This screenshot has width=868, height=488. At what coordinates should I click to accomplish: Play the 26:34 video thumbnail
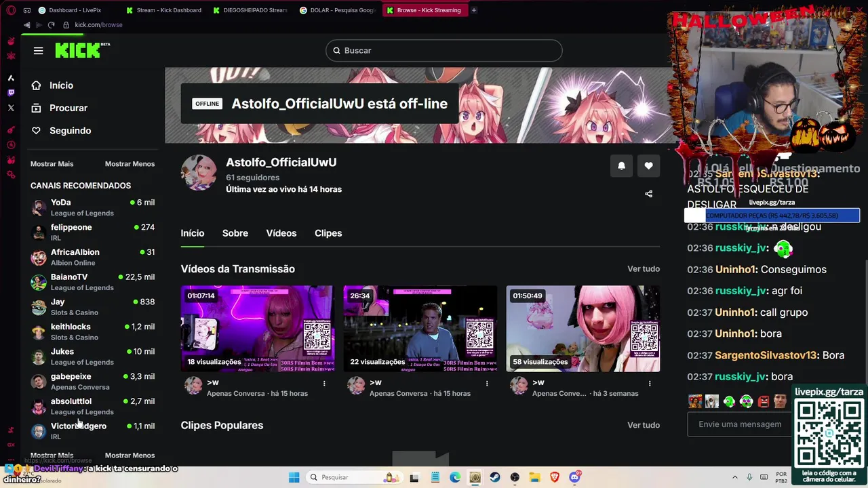(x=420, y=329)
